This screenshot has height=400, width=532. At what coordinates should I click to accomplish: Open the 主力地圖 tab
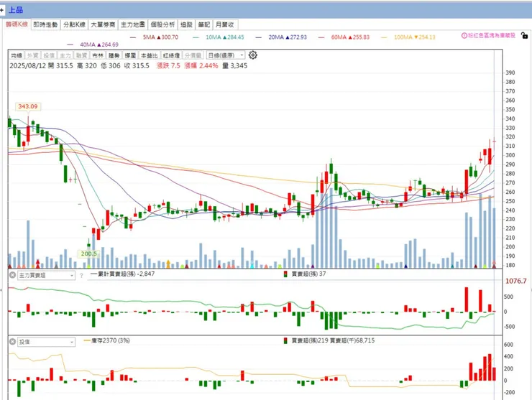(x=133, y=24)
